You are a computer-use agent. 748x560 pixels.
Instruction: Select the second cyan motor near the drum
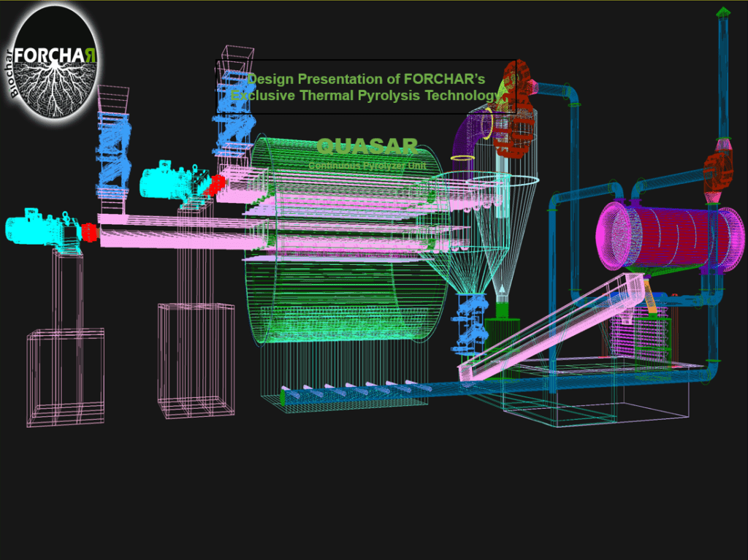click(169, 180)
